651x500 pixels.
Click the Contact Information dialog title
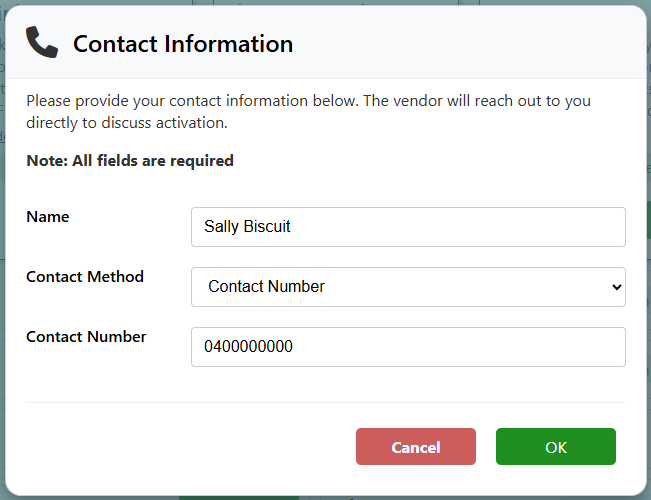pyautogui.click(x=183, y=44)
